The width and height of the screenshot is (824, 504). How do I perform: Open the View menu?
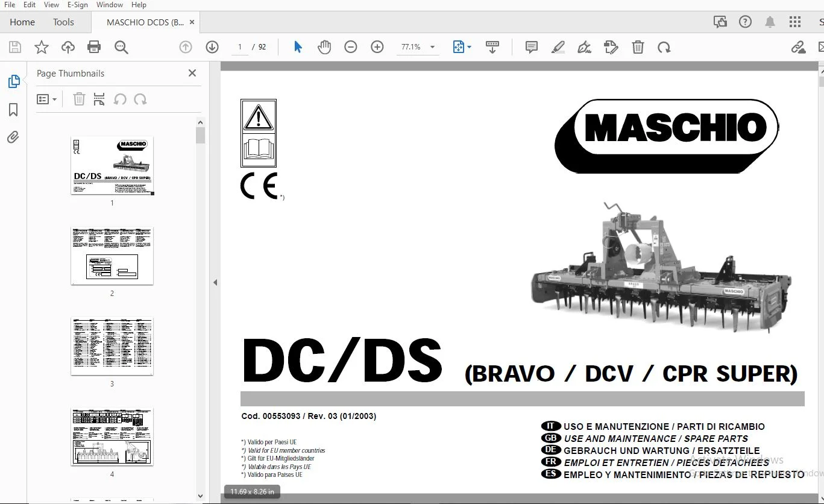(51, 5)
